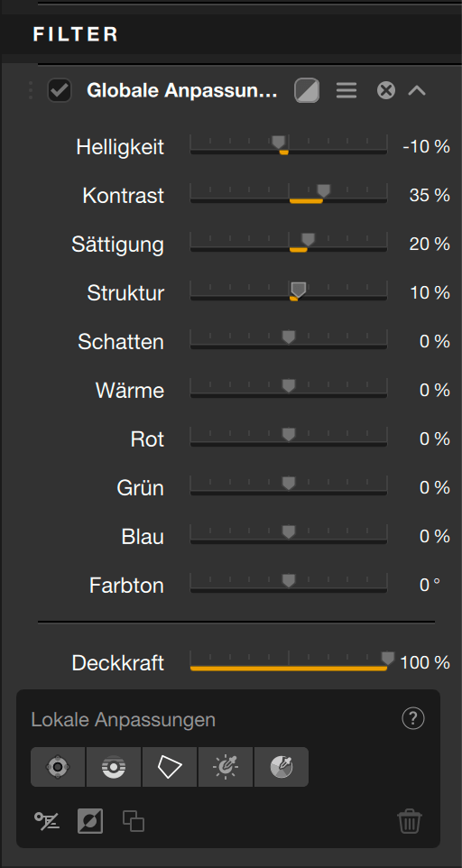The width and height of the screenshot is (462, 868).
Task: Click the Helligkeit value -10 %
Action: click(426, 147)
